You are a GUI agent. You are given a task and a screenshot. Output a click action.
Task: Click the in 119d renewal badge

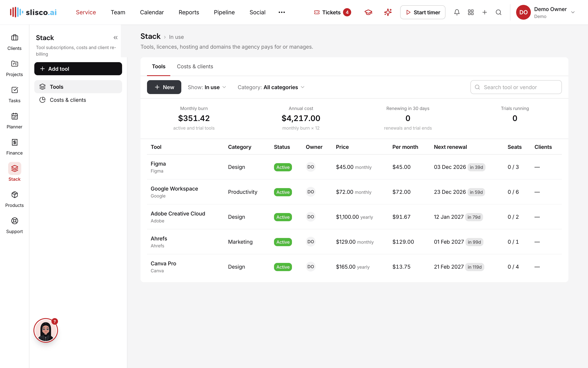click(474, 267)
